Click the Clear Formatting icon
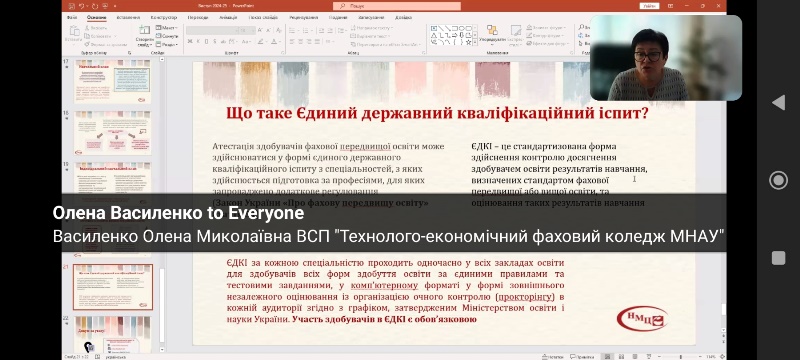Image resolution: width=800 pixels, height=360 pixels. click(x=279, y=31)
